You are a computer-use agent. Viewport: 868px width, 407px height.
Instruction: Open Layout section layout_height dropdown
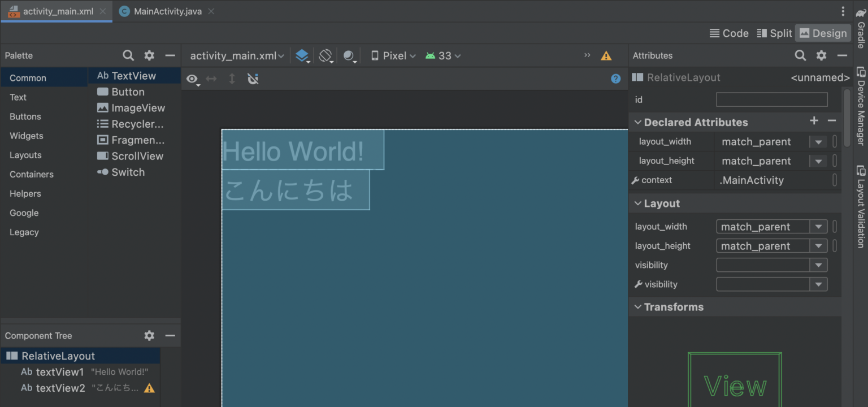coord(818,246)
